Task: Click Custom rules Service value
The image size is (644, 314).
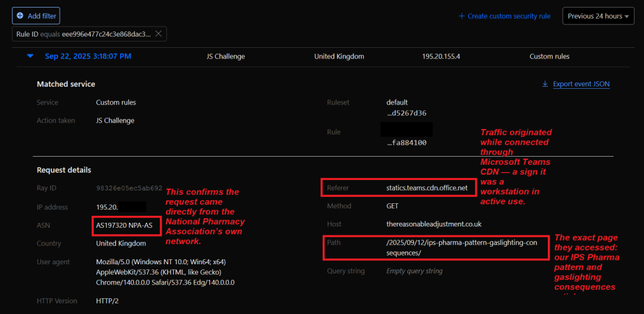Action: coord(116,103)
